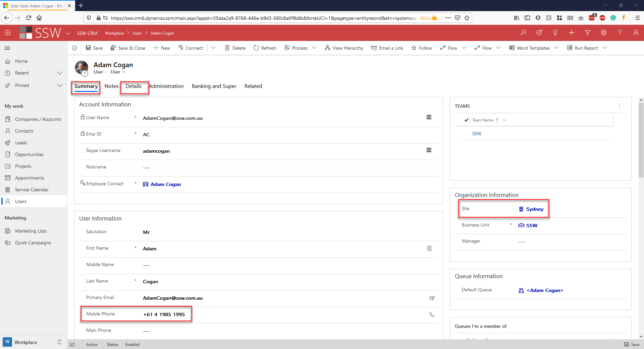
Task: Switch to the Notes tab
Action: click(111, 86)
